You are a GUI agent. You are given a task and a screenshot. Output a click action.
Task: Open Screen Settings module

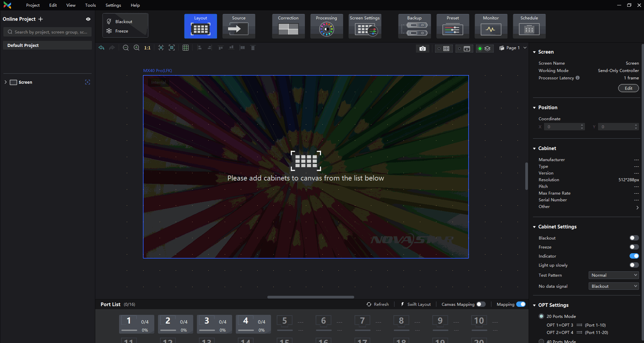click(x=365, y=26)
